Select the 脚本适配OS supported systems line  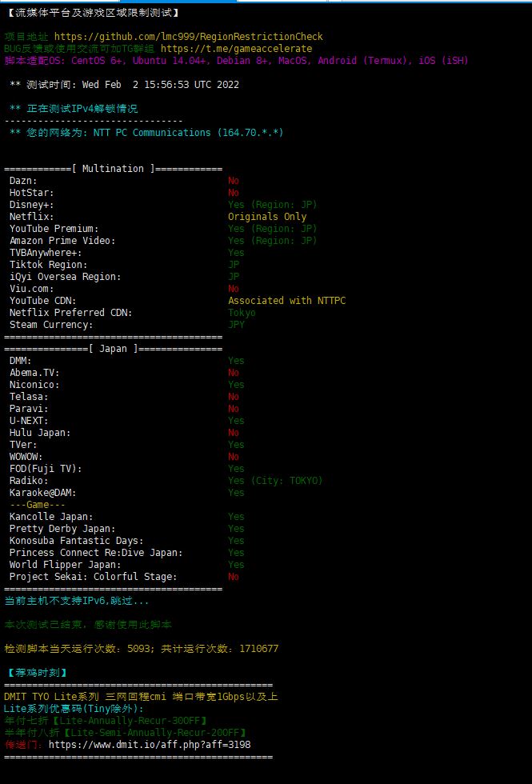coord(237,61)
